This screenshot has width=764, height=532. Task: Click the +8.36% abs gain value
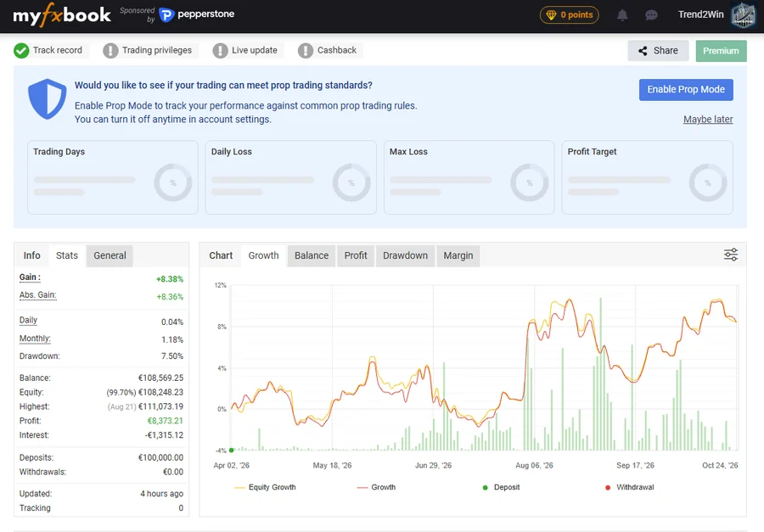coord(170,297)
